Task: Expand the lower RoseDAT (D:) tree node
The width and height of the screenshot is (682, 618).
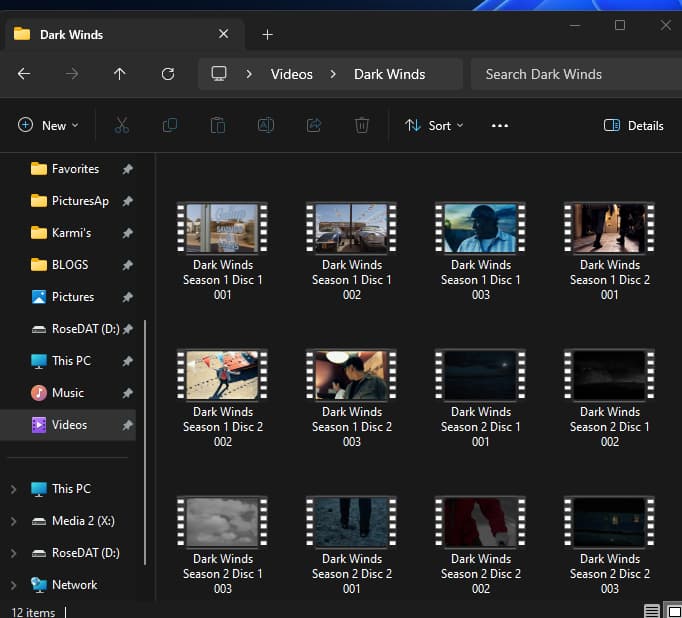Action: [x=13, y=553]
